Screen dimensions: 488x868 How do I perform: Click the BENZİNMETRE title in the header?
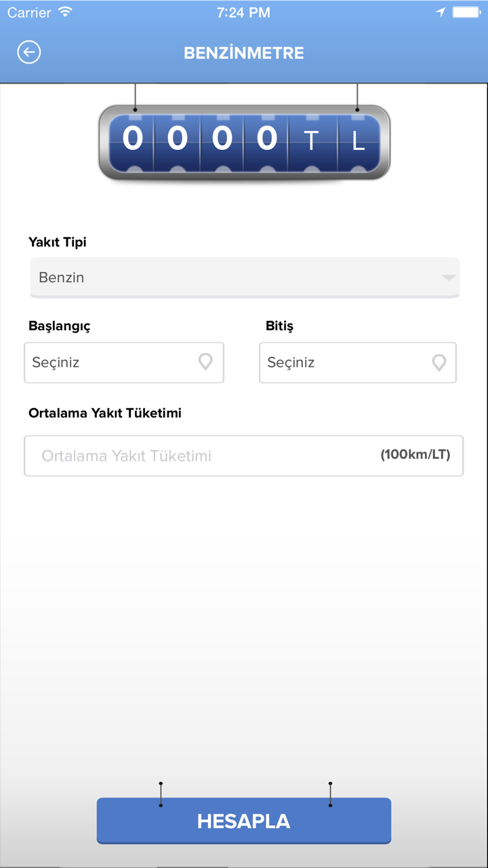[243, 52]
